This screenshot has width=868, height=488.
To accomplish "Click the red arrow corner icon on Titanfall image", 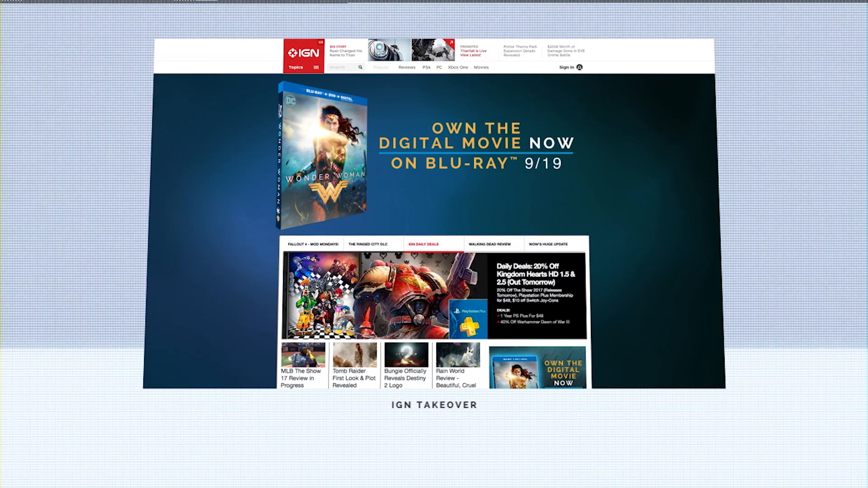I will 450,43.
